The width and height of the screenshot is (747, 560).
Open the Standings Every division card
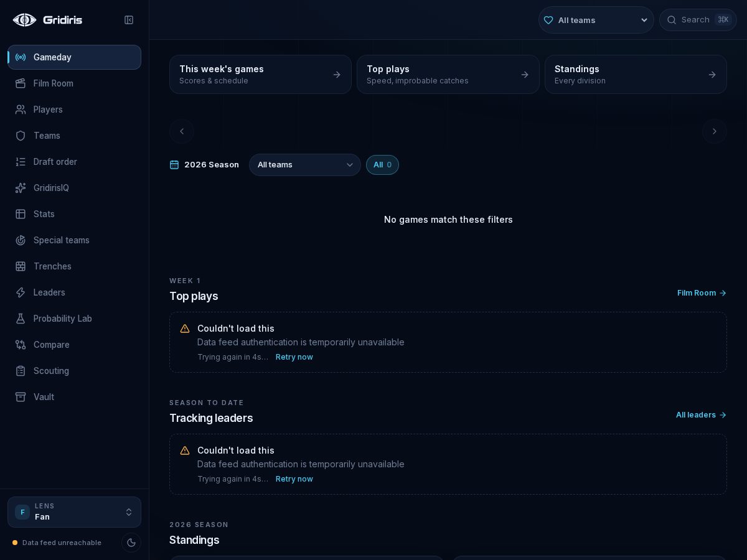tap(636, 75)
